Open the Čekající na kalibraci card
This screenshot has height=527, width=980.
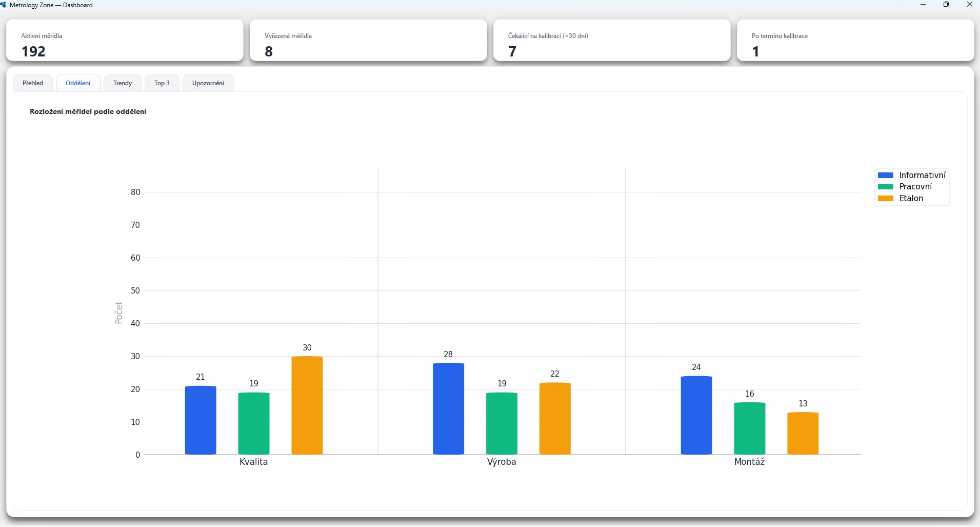click(612, 41)
